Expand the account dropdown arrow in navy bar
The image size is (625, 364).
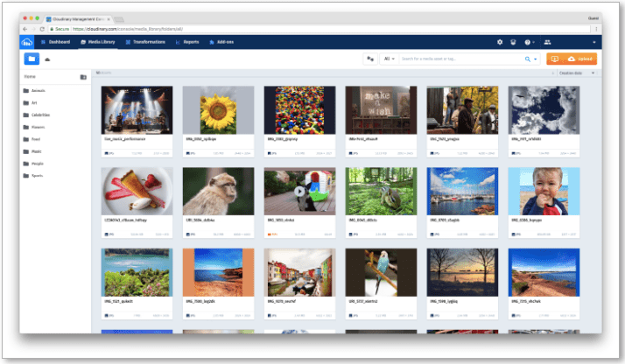coord(593,42)
